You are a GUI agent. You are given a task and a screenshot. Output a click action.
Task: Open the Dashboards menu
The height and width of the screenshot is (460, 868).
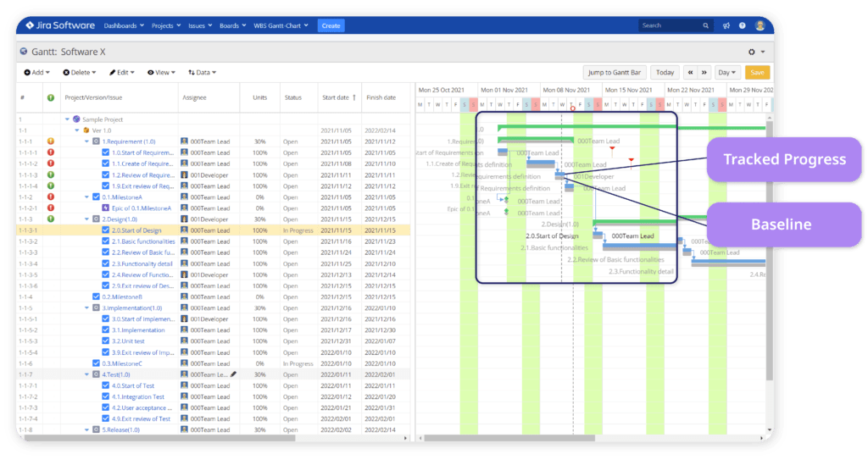click(124, 25)
